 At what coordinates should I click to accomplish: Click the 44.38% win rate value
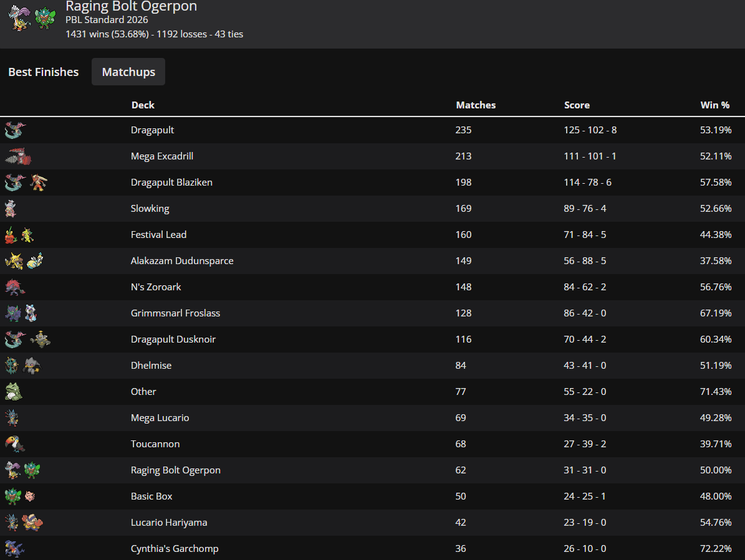716,234
